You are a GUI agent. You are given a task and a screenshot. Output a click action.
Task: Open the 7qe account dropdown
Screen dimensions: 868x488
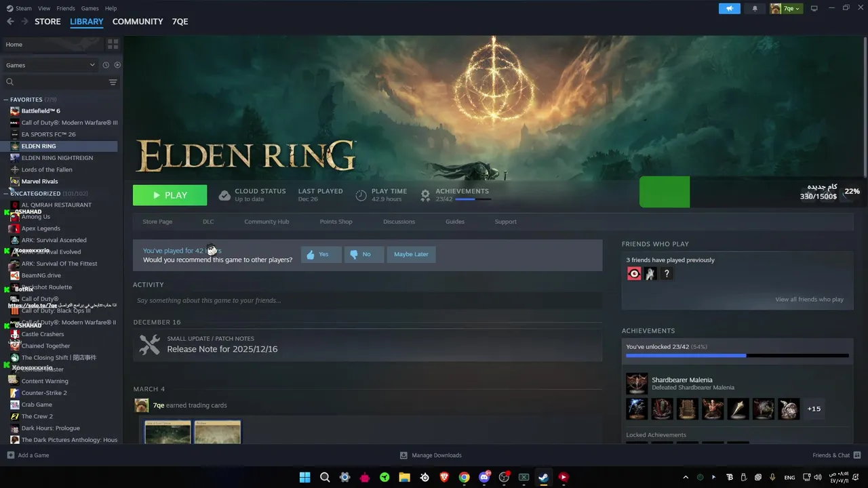coord(786,8)
